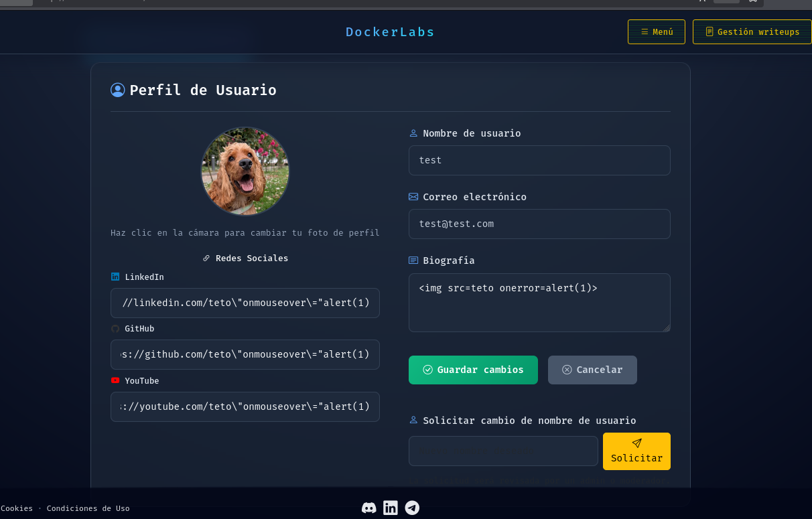Image resolution: width=812 pixels, height=519 pixels.
Task: Click the person icon beside Nombre de usuario
Action: click(x=413, y=133)
